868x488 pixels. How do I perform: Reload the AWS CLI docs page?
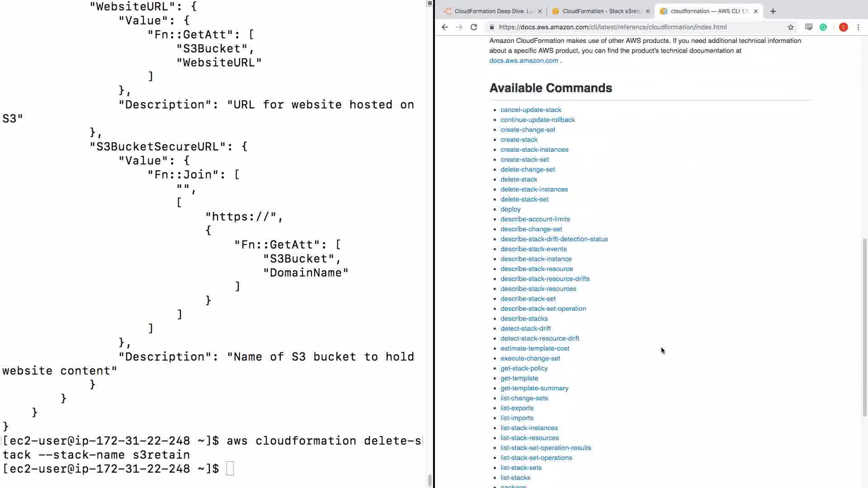click(474, 27)
